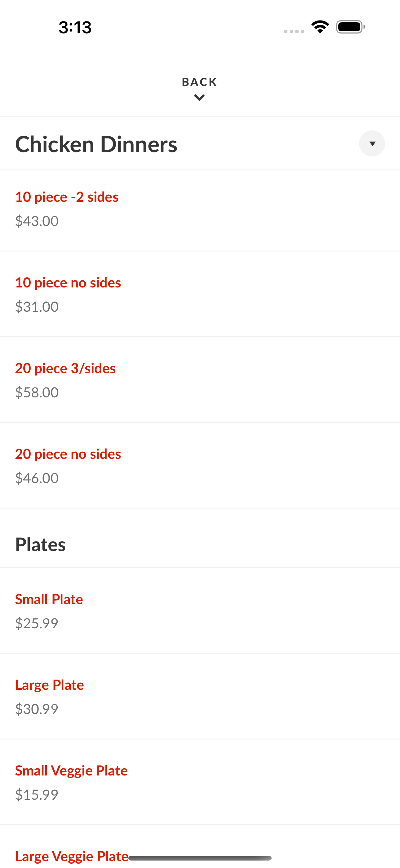Open the Chicken Dinners category dropdown arrow

(372, 143)
